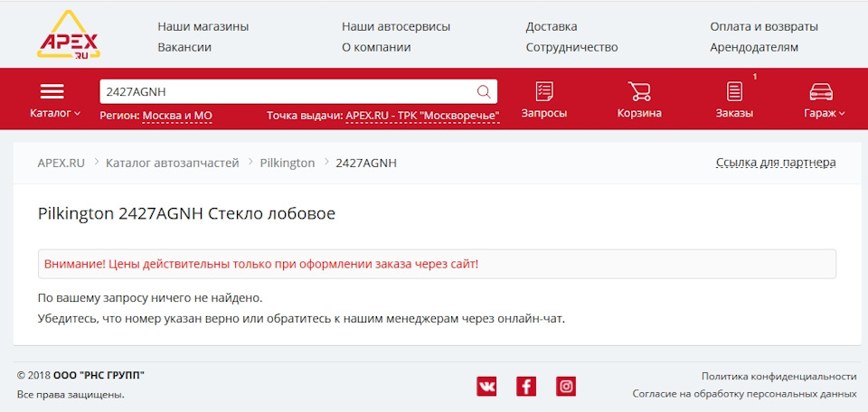Open the Запросы checklist icon
This screenshot has height=412, width=868.
click(544, 91)
